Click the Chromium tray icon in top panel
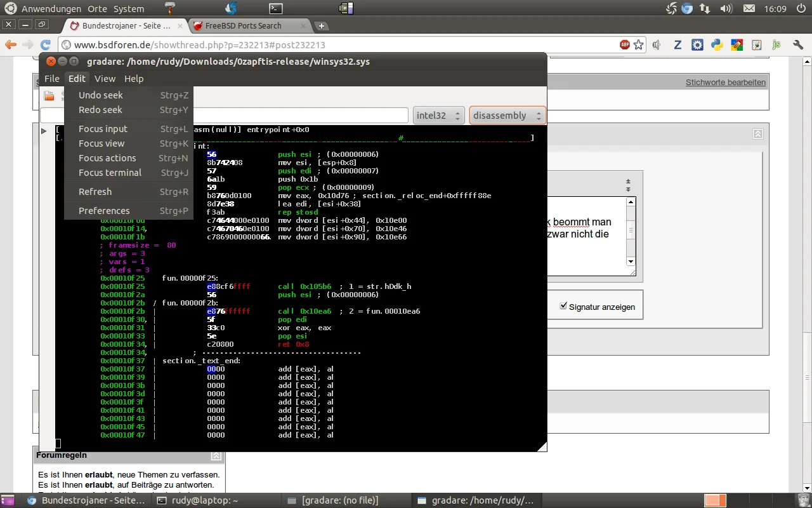 (x=687, y=8)
